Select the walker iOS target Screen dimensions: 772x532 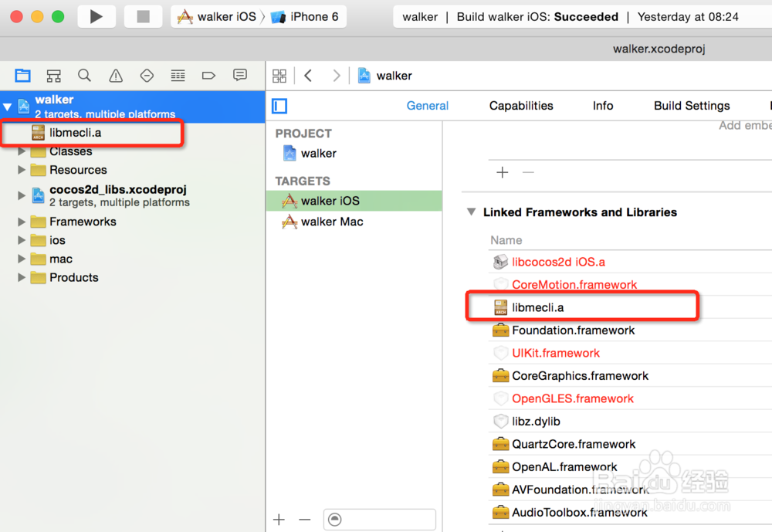(x=354, y=201)
